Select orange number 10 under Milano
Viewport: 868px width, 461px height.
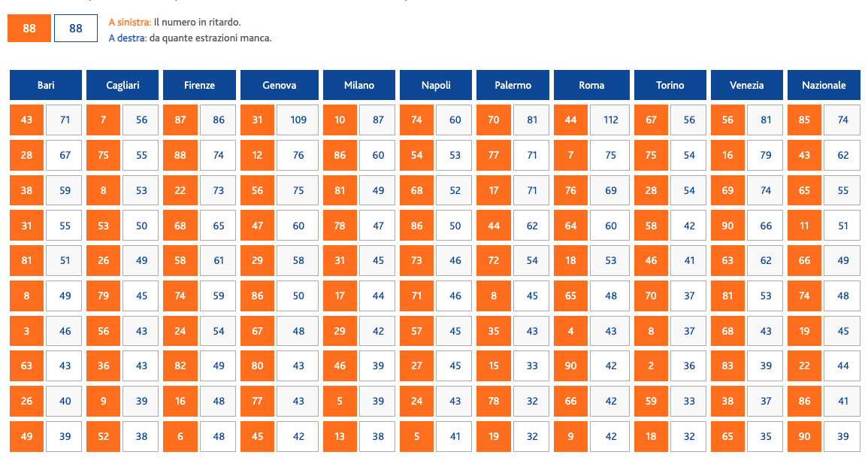click(340, 120)
